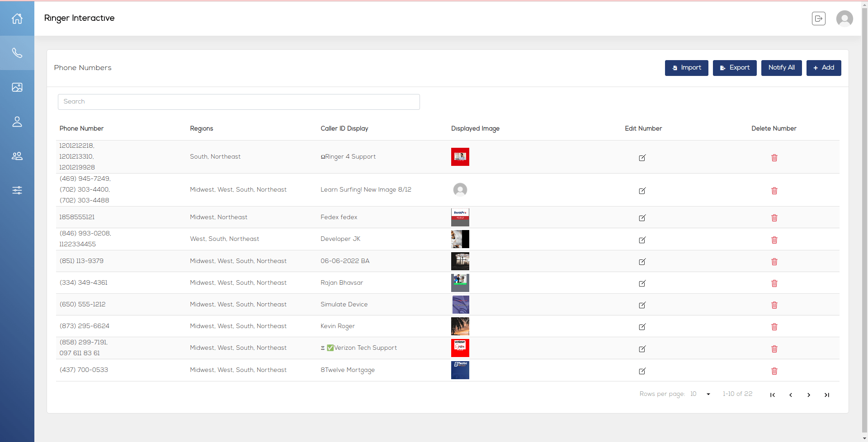Edit the 8Twelve Mortgage entry

tap(642, 371)
